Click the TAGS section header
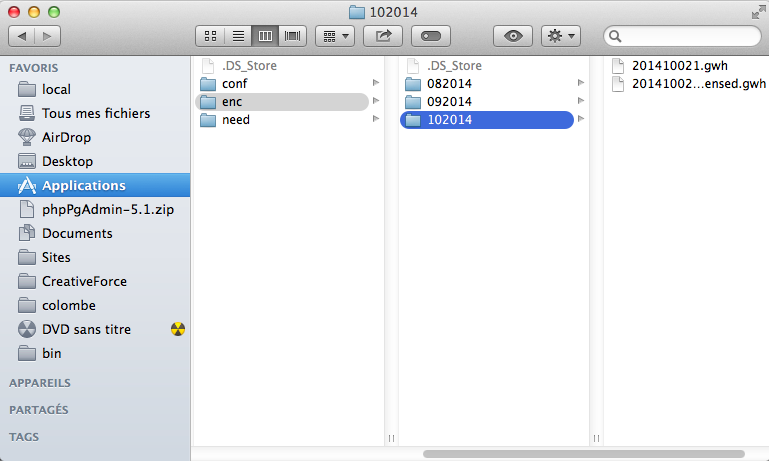 point(24,437)
